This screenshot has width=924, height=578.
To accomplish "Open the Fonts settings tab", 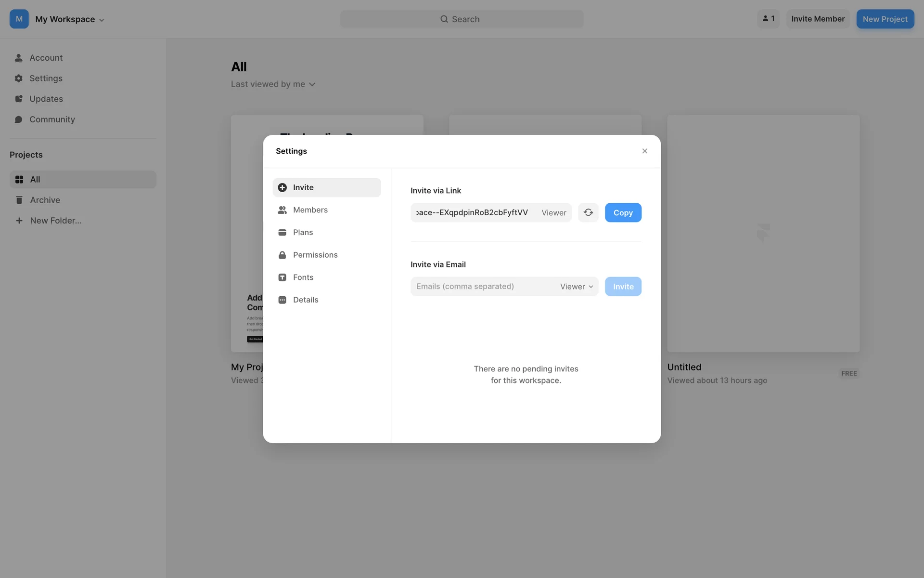I will (303, 277).
